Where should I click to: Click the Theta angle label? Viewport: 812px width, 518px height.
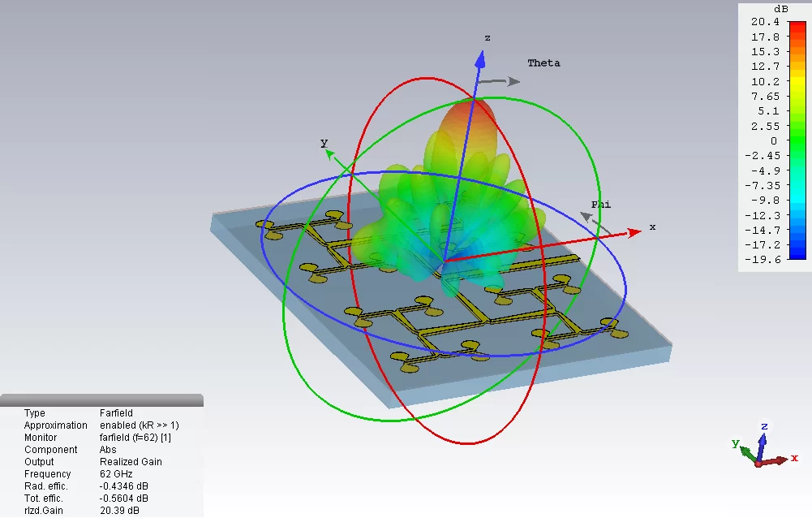(543, 63)
